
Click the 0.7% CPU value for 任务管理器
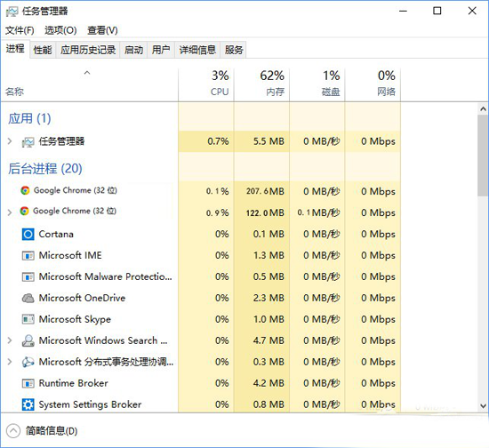(x=219, y=141)
